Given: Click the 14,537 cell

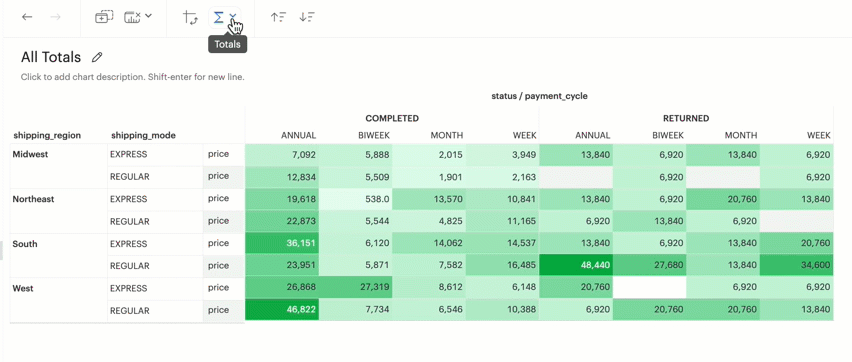Looking at the screenshot, I should 503,244.
